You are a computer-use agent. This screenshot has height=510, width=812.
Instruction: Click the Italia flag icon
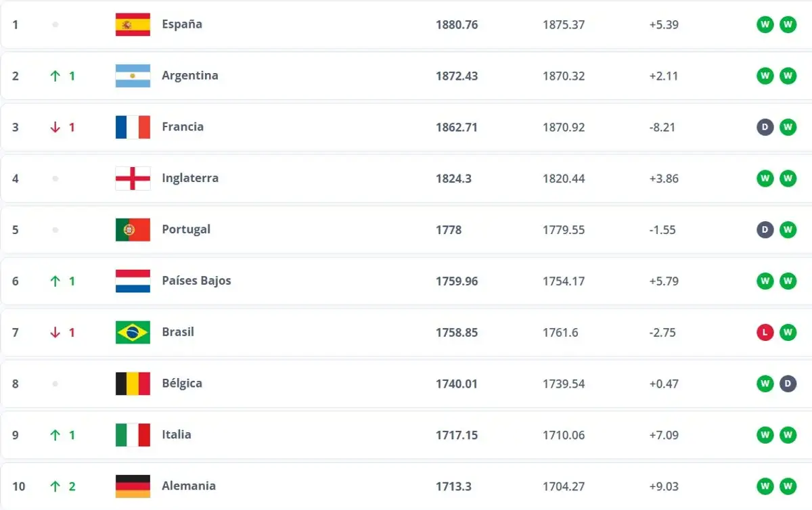[x=133, y=435]
